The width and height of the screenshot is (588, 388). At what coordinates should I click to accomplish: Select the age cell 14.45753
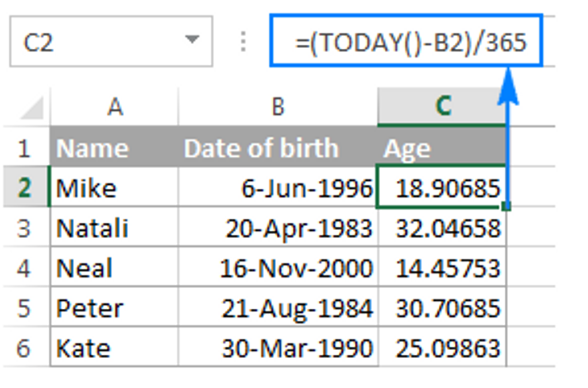[442, 268]
